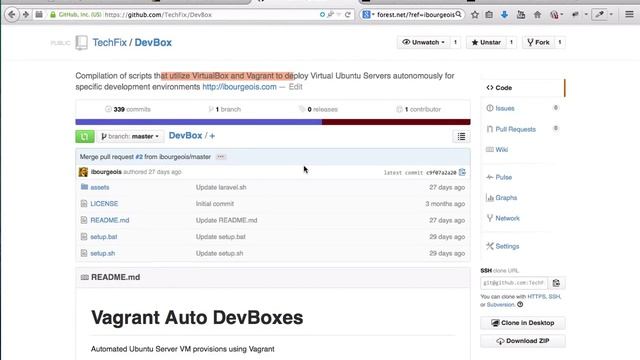Open watchers count next to Unwatch

coord(456,42)
